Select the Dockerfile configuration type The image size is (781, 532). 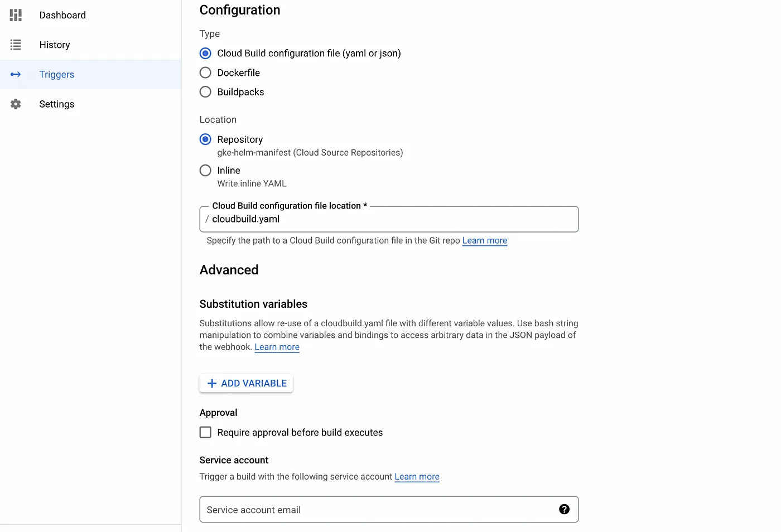coord(205,72)
